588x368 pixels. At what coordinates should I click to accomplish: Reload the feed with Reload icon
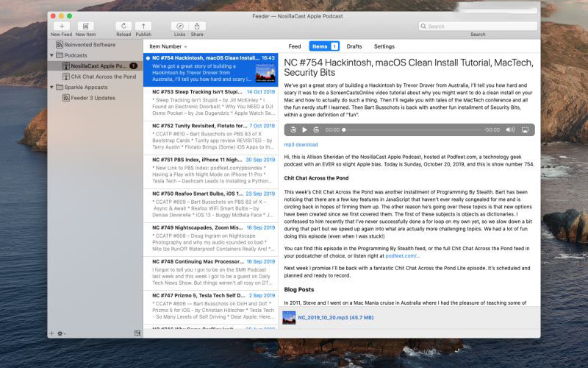[123, 26]
